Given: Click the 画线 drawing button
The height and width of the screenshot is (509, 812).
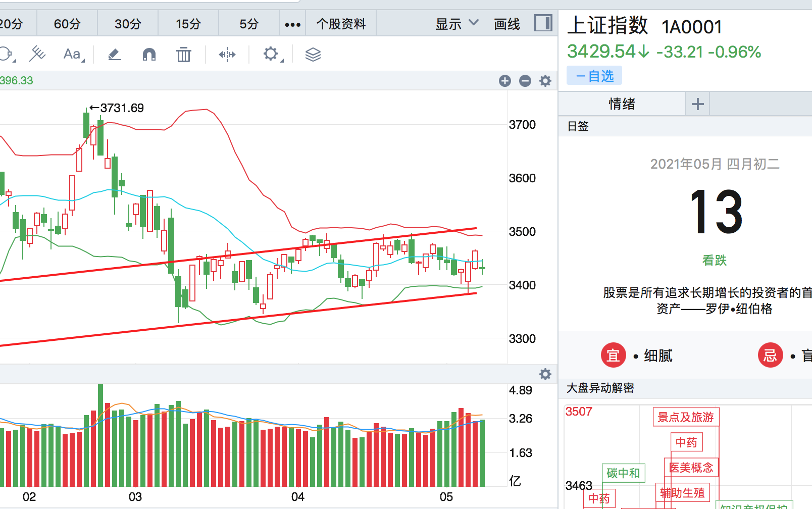Looking at the screenshot, I should pos(507,24).
